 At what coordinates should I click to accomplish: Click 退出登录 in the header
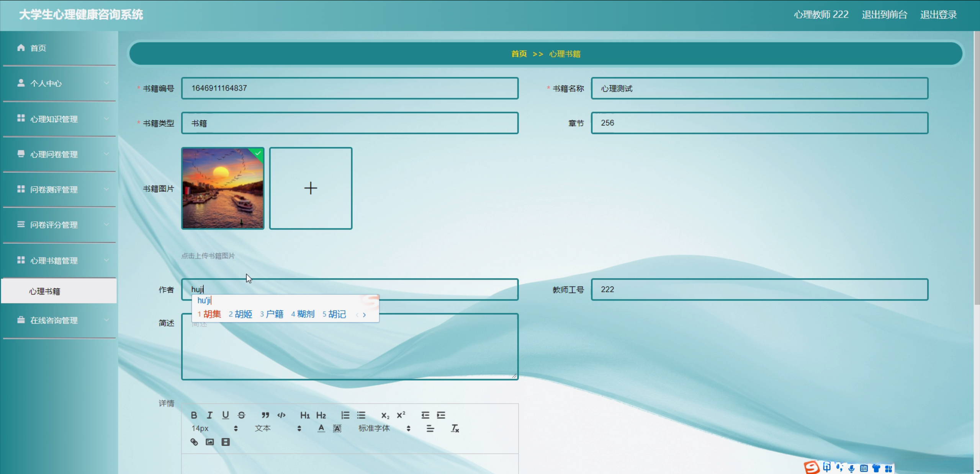pos(938,15)
